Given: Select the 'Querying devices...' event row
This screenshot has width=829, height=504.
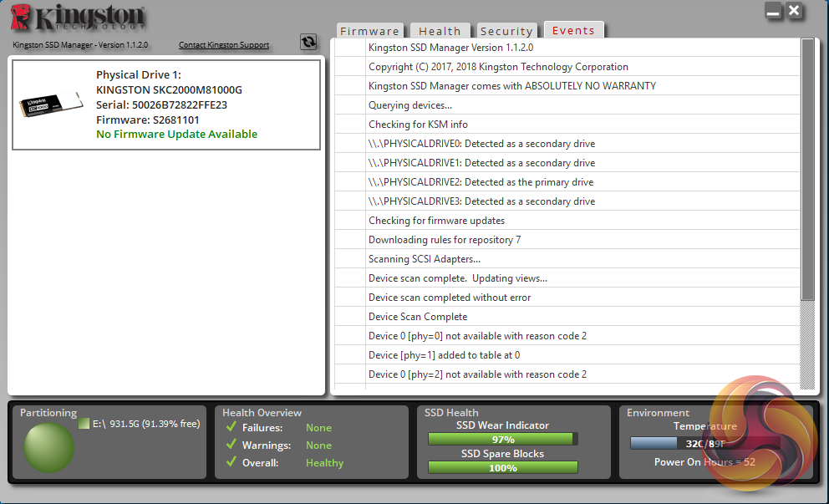Looking at the screenshot, I should [567, 105].
